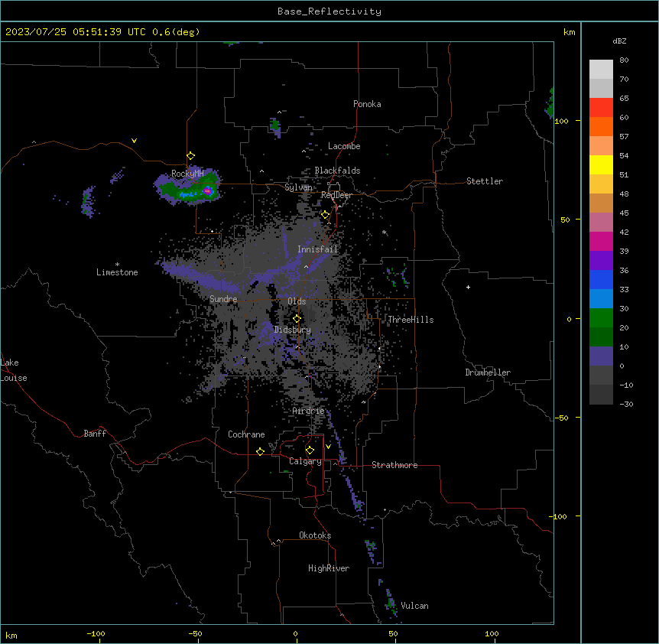Click the Innisfail city label
659x644 pixels.
[317, 249]
